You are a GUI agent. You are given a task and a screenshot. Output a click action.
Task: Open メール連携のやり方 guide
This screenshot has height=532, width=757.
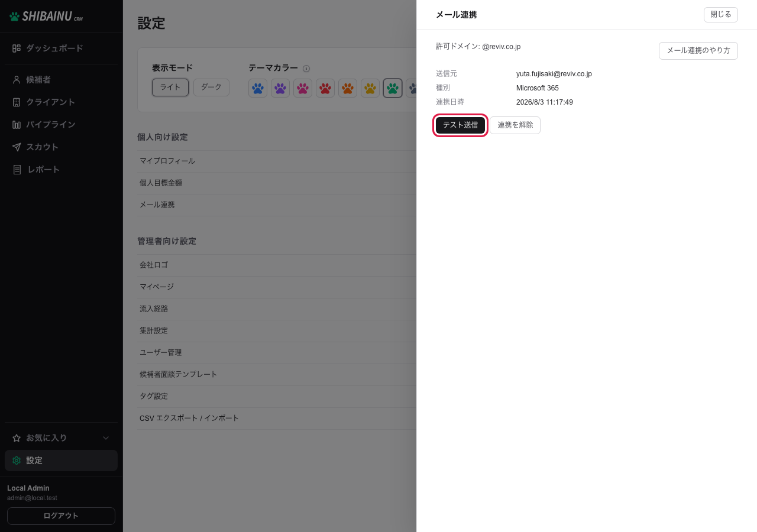[x=698, y=51]
